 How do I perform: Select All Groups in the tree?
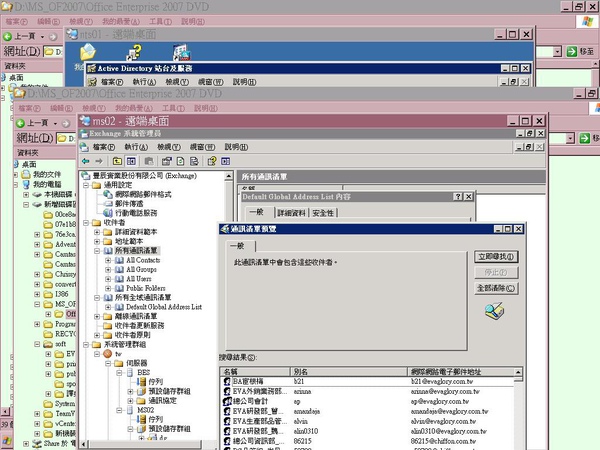[x=141, y=269]
